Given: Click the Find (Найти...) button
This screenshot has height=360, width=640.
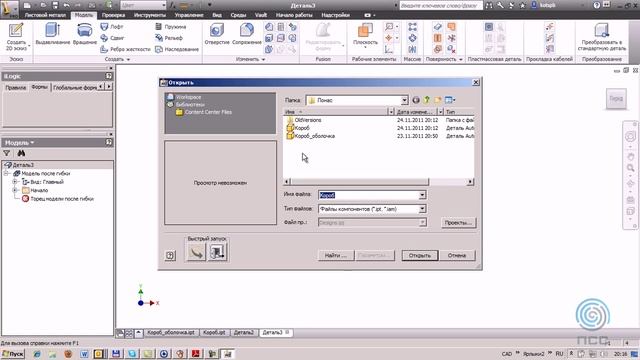Looking at the screenshot, I should tap(336, 256).
